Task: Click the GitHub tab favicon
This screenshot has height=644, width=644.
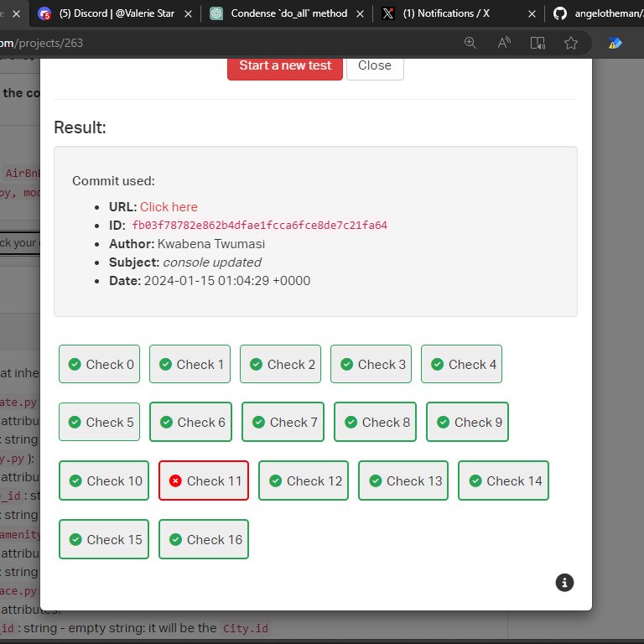Action: click(560, 13)
